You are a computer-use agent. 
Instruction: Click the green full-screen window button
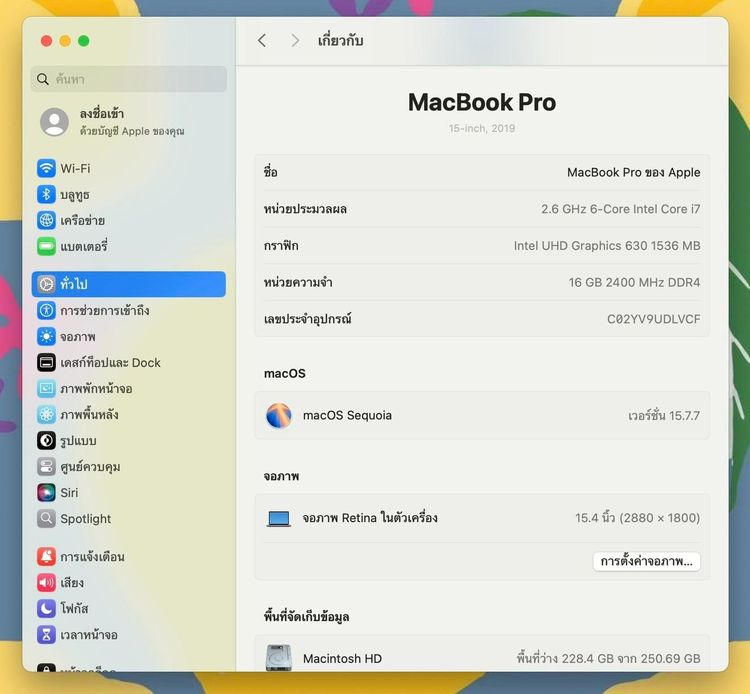click(84, 41)
